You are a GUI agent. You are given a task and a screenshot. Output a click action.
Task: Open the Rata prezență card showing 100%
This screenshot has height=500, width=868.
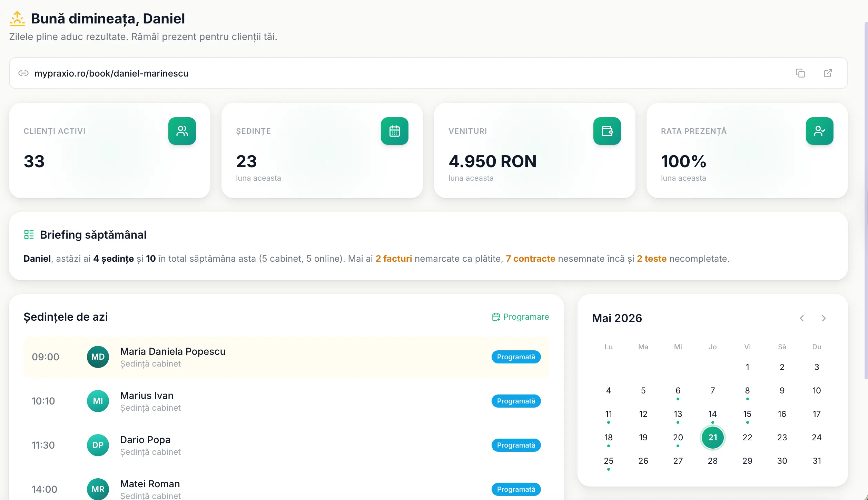coord(747,150)
